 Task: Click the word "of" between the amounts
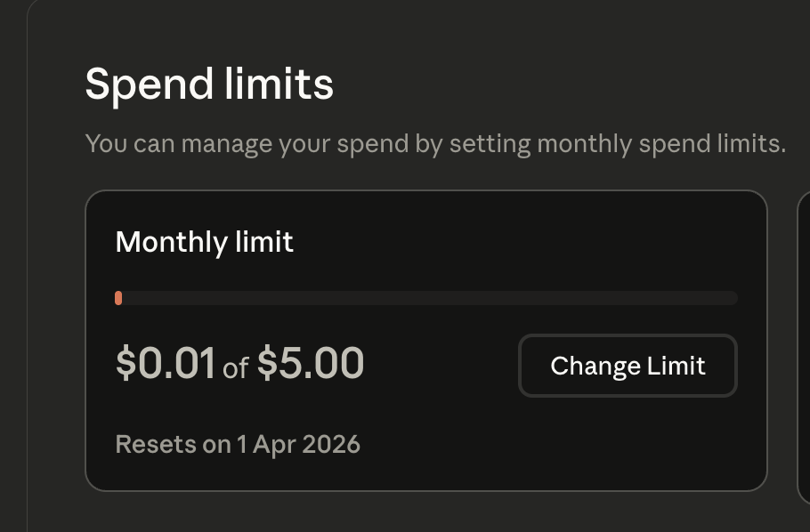point(235,367)
